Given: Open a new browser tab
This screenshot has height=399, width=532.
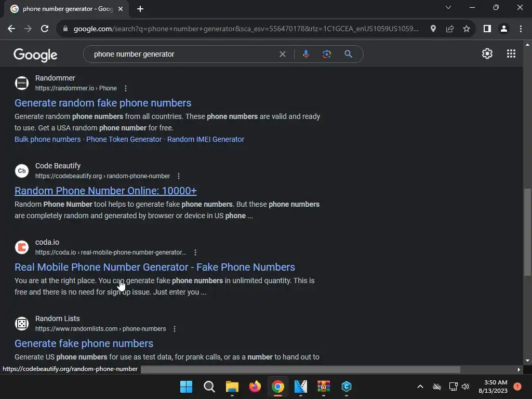Looking at the screenshot, I should 140,9.
